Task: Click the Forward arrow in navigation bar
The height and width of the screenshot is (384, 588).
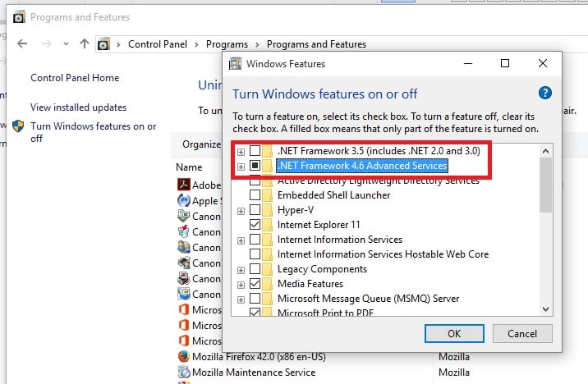Action: [47, 43]
